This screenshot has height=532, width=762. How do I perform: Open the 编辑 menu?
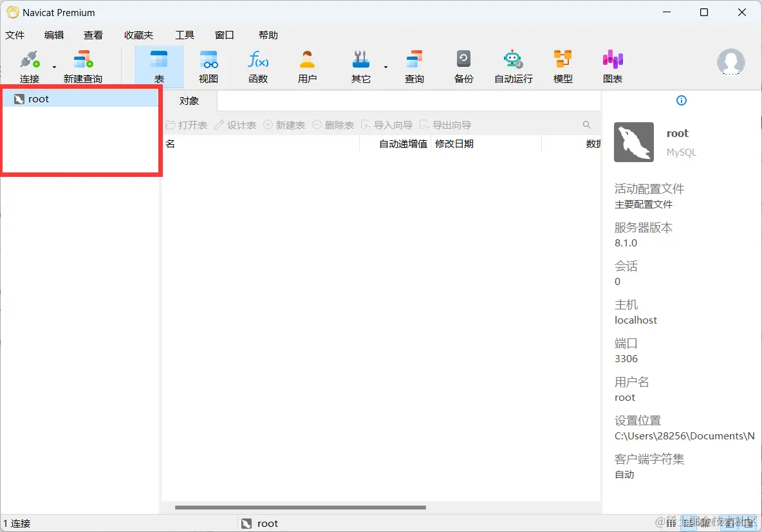[54, 35]
